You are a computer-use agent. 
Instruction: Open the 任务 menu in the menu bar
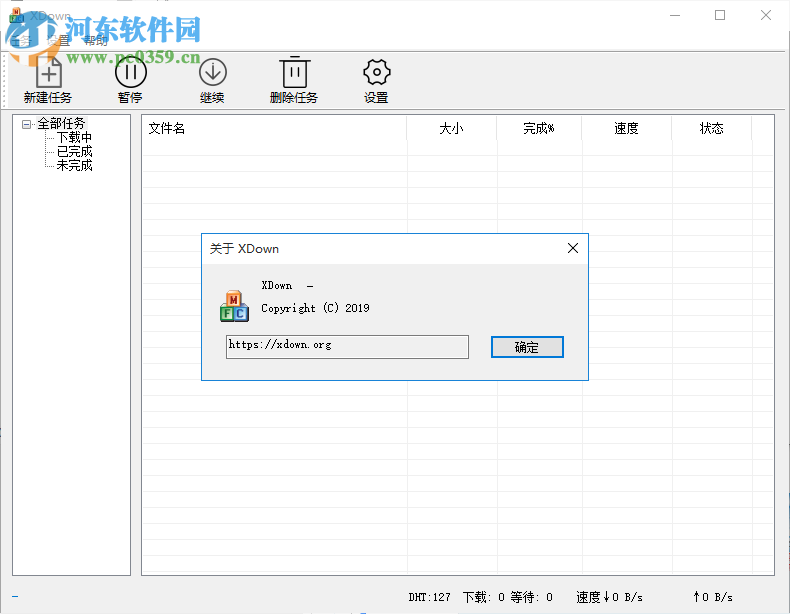(x=21, y=40)
